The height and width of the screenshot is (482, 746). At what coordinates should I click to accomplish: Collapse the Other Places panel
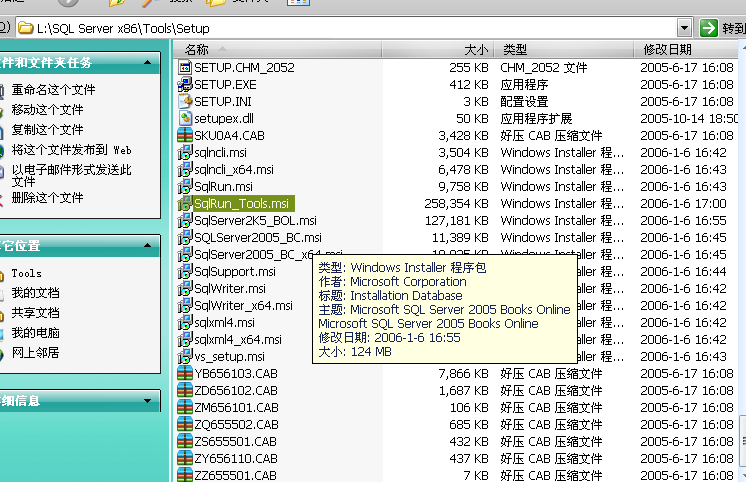point(149,246)
